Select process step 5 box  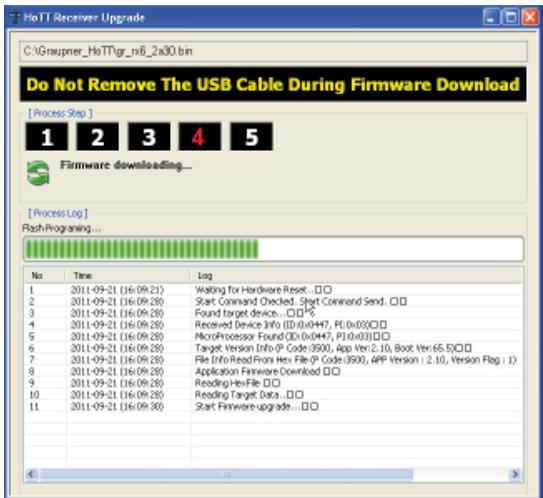(x=251, y=136)
